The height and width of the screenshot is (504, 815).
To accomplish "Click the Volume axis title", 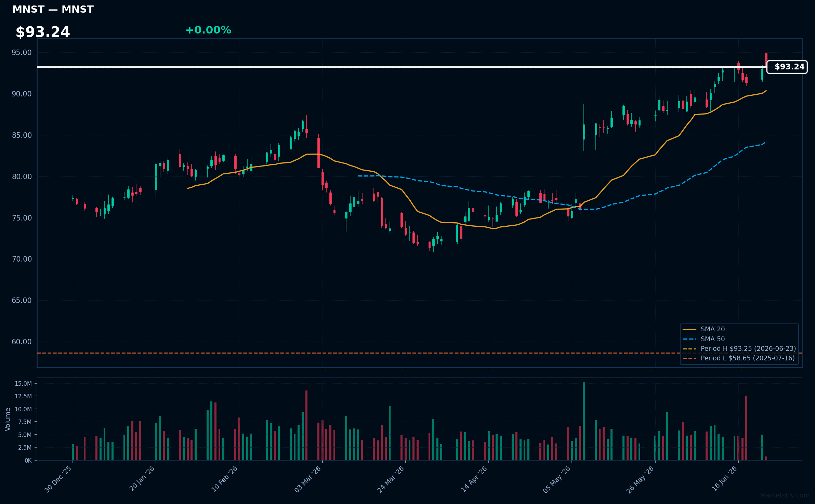I will click(x=8, y=419).
